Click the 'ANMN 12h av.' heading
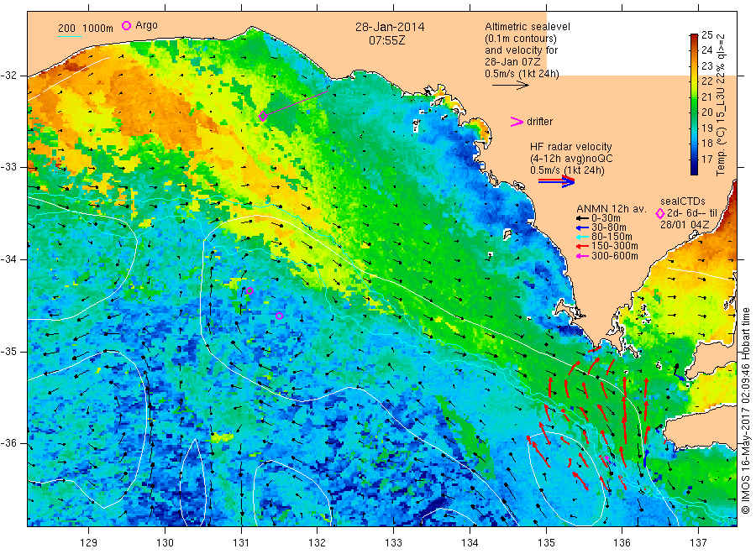756x554 pixels. click(x=611, y=209)
